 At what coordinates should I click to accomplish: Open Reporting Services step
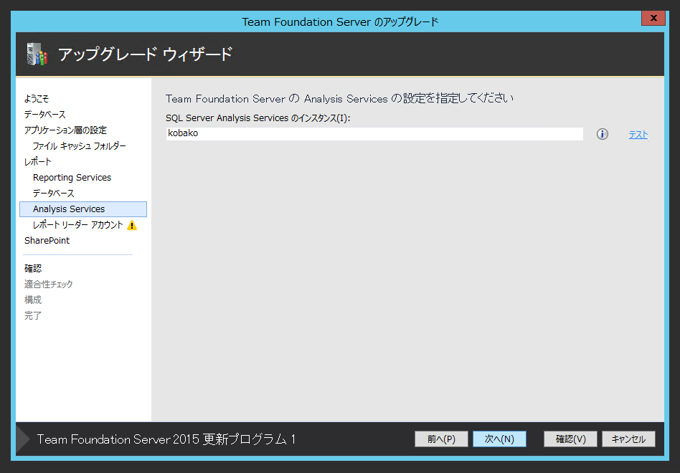click(x=71, y=177)
